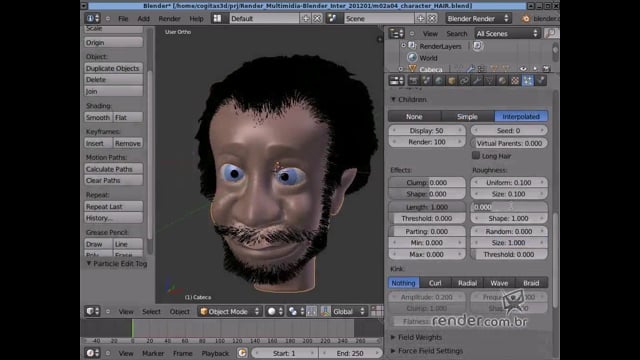Set Children type to Interpolated

click(x=521, y=116)
